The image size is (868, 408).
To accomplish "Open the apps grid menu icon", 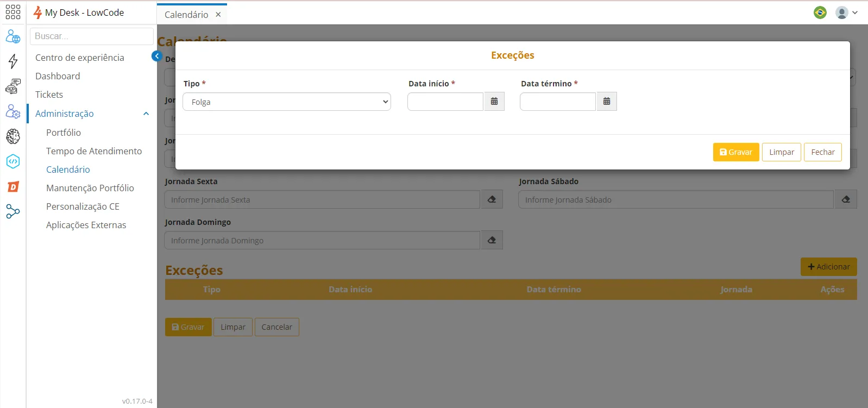I will point(13,12).
